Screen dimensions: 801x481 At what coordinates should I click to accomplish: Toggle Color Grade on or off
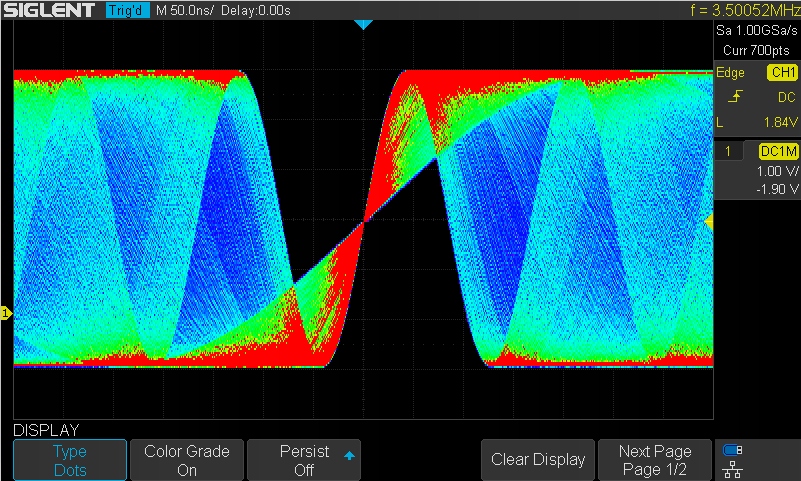point(186,460)
